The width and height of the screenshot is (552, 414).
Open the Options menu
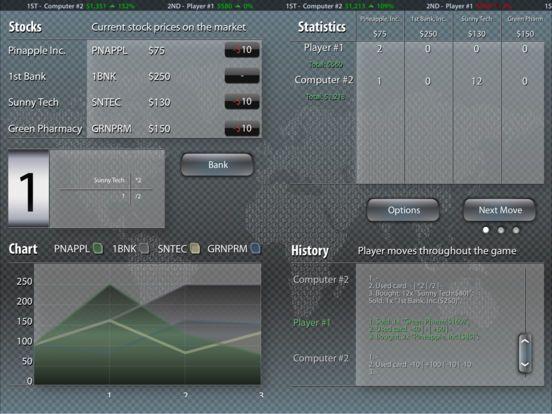(403, 210)
